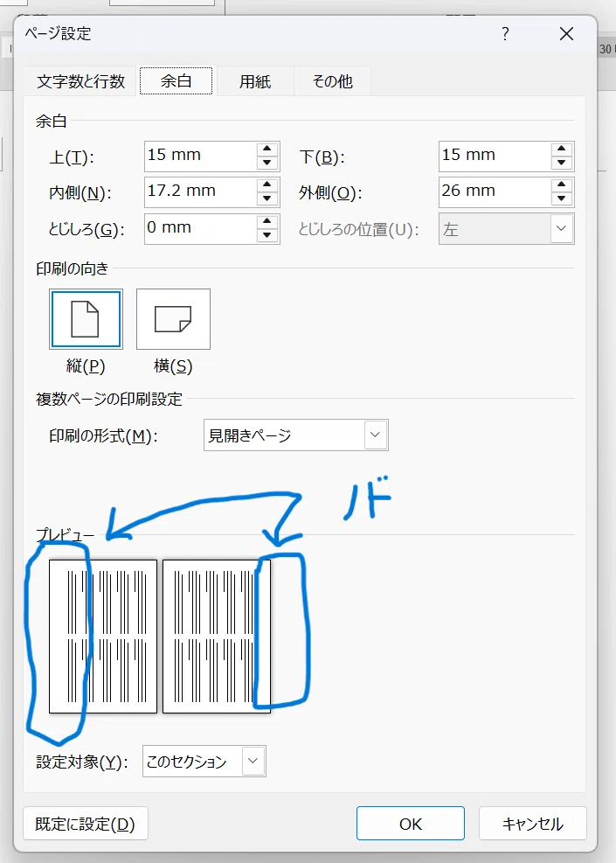Confirm with the OK button
This screenshot has height=863, width=616.
(411, 824)
